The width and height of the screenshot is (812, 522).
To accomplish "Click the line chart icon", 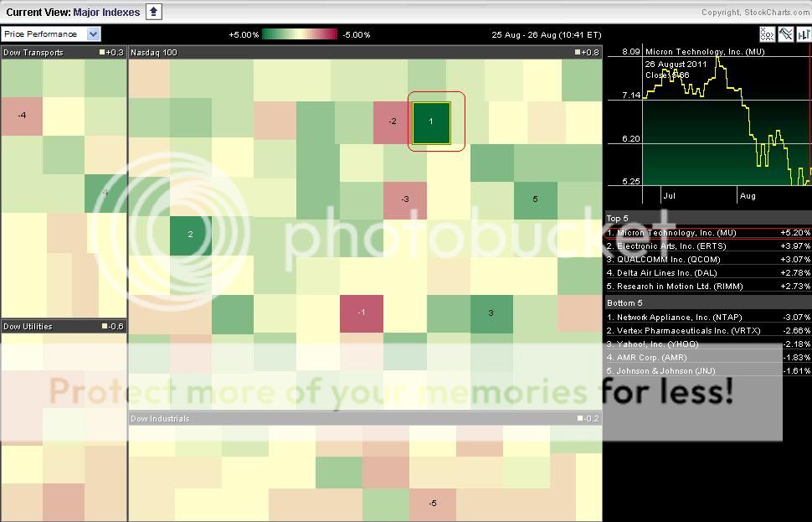I will 785,34.
